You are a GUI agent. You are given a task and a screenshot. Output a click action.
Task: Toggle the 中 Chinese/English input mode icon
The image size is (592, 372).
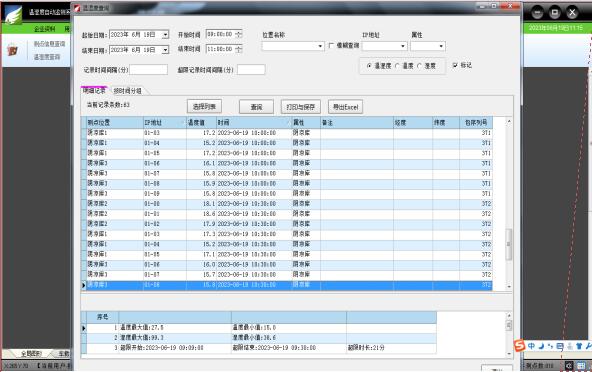[x=532, y=346]
